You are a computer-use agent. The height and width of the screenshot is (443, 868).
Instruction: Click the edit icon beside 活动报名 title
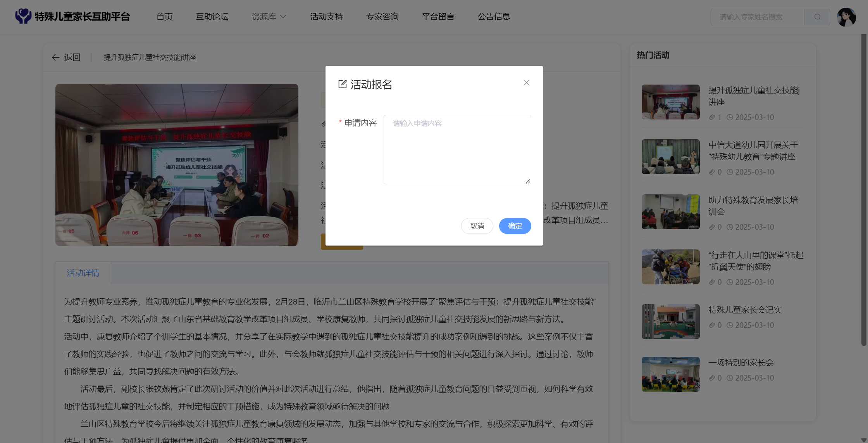pos(343,84)
